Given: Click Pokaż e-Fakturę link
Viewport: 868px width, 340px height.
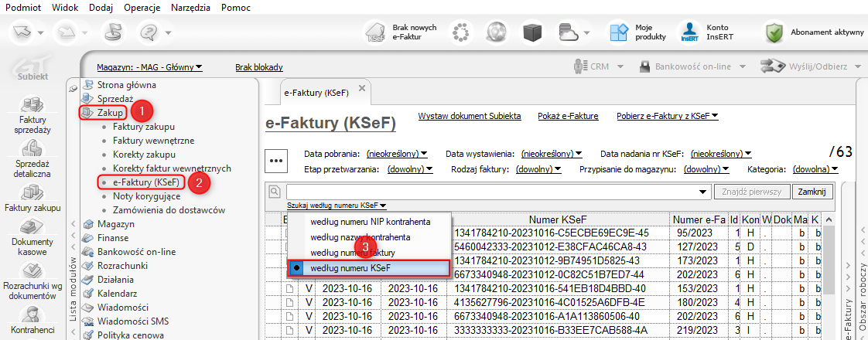Looking at the screenshot, I should (569, 116).
